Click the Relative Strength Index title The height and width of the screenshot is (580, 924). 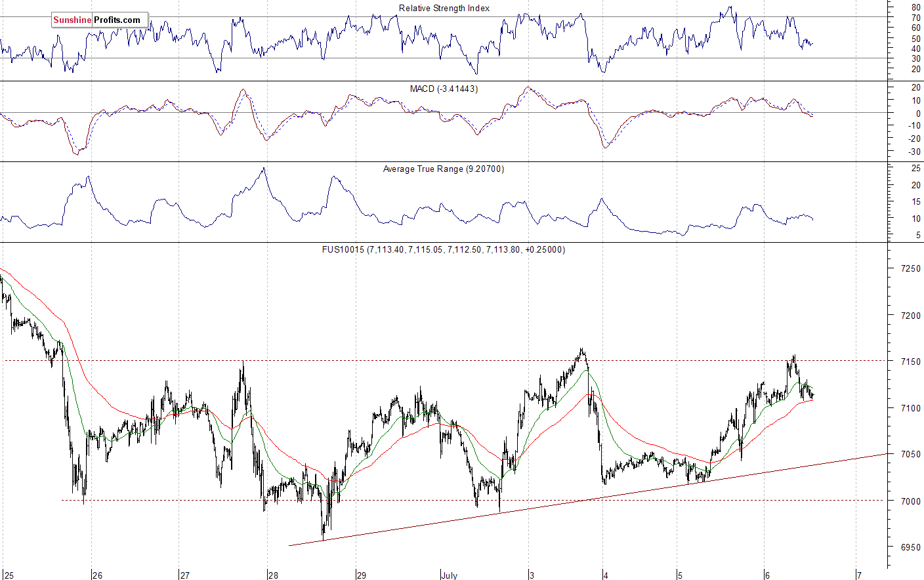click(x=444, y=9)
